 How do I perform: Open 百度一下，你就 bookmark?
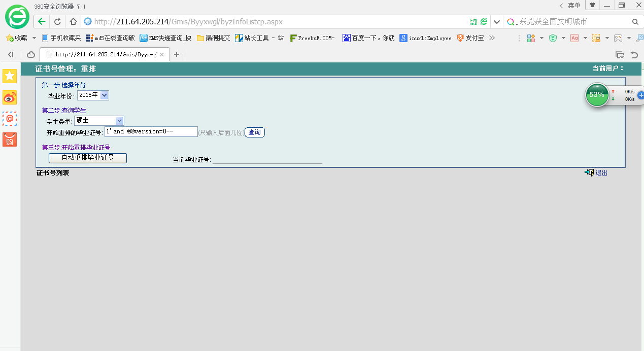point(368,38)
